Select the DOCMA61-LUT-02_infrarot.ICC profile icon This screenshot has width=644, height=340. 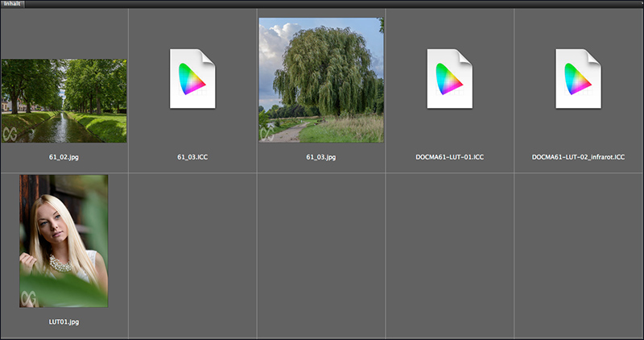click(x=578, y=79)
